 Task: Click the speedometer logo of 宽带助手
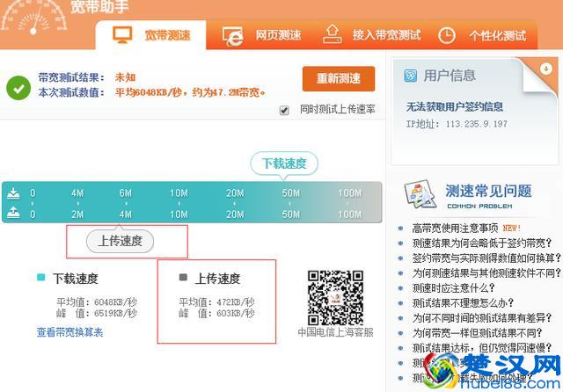coord(33,18)
